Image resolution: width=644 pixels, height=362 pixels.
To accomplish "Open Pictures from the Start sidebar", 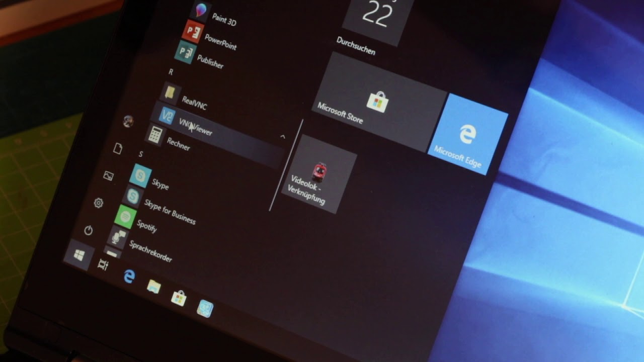I will [x=108, y=175].
